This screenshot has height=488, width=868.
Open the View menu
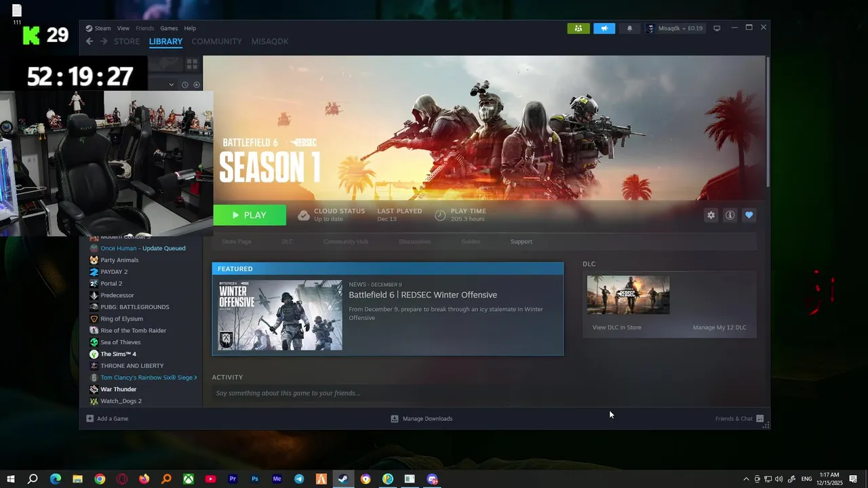tap(123, 28)
